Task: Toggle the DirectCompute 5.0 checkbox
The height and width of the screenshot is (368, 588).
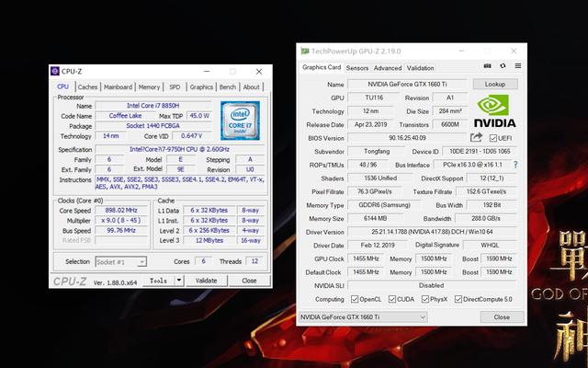Action: coord(458,299)
